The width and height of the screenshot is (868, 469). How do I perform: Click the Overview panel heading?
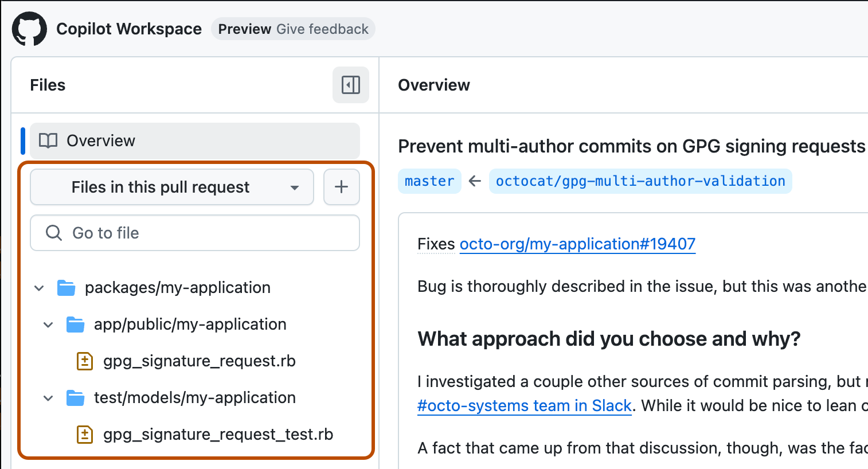click(434, 85)
